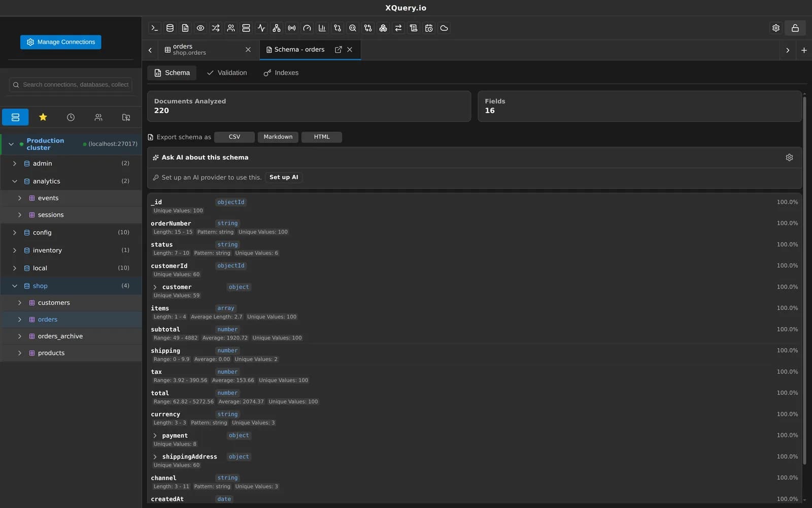Click the broadcast signal toolbar icon

point(292,28)
